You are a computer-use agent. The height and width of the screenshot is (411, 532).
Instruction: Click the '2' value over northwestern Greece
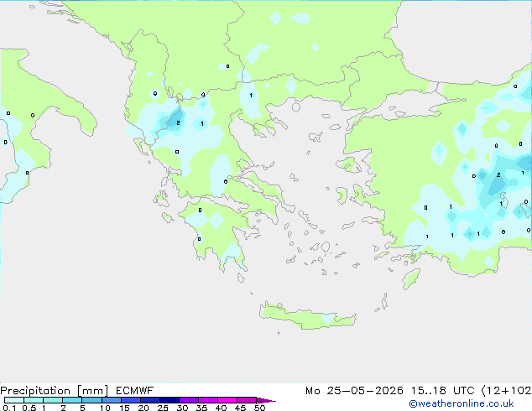pos(178,122)
